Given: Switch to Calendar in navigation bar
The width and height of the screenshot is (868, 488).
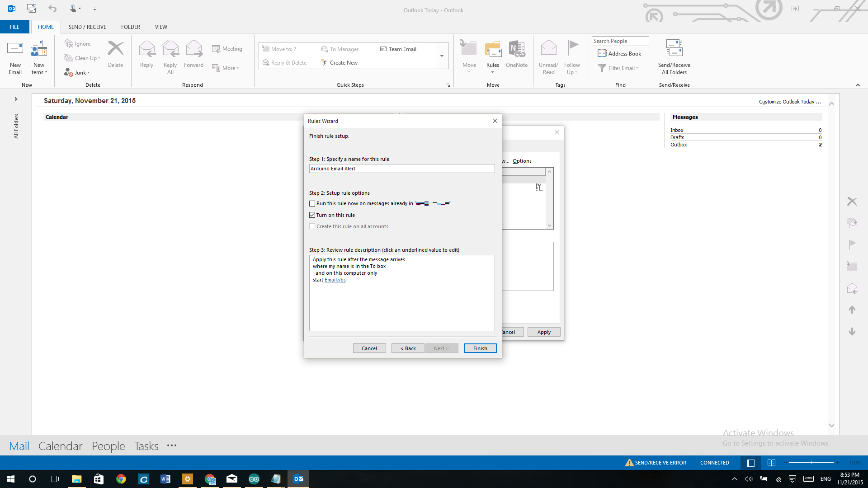Looking at the screenshot, I should tap(60, 446).
